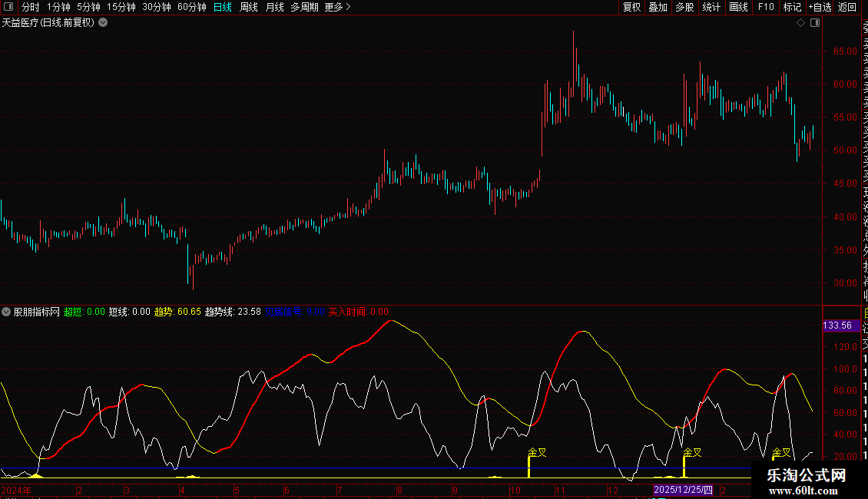Expand the indicator menu arrow beside 股朋指标网
868x499 pixels.
click(x=6, y=312)
